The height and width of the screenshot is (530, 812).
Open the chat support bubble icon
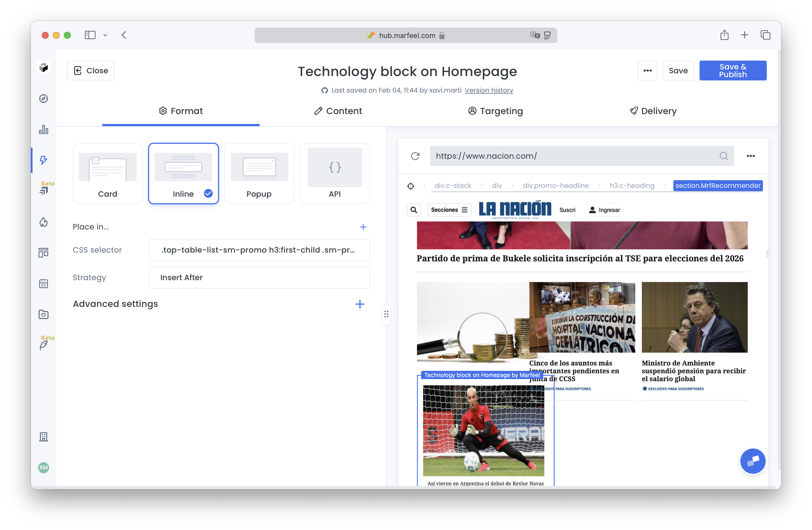point(753,461)
